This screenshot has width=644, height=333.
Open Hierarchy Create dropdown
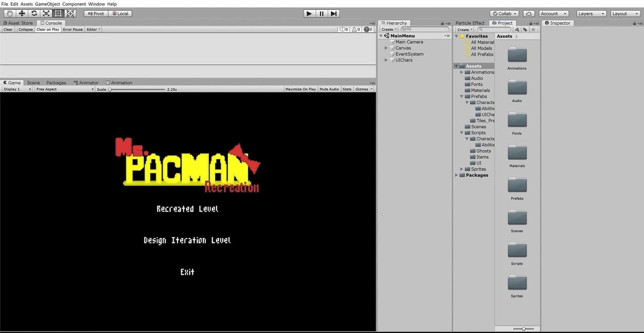tap(388, 29)
